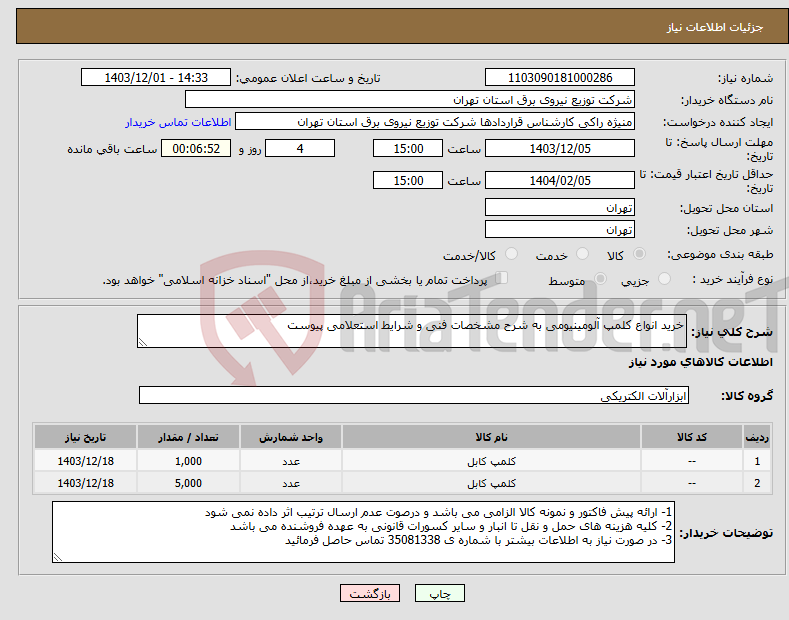Click the اطلاعات کالاهای مورد نیاز heading
789x620 pixels.
700,362
